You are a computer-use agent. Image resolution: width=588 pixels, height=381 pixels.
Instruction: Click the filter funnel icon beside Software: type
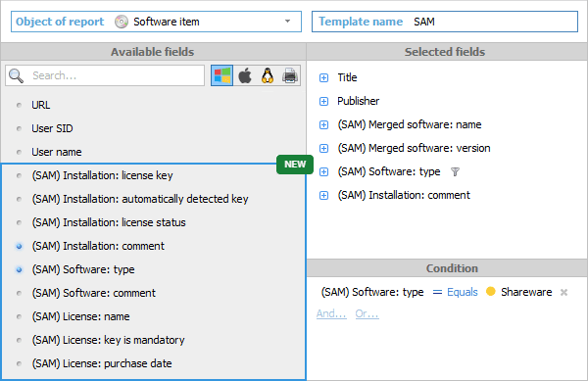pos(455,172)
